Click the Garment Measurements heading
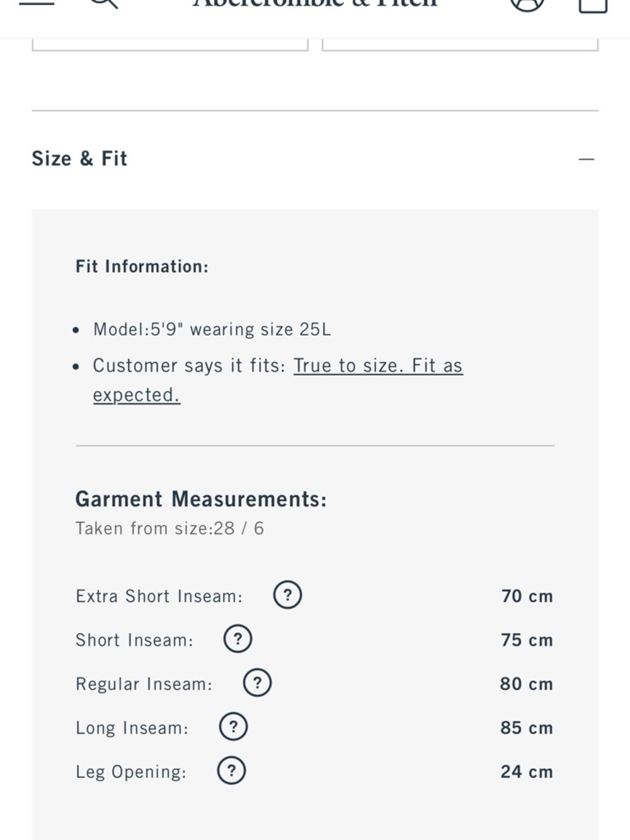 [201, 499]
